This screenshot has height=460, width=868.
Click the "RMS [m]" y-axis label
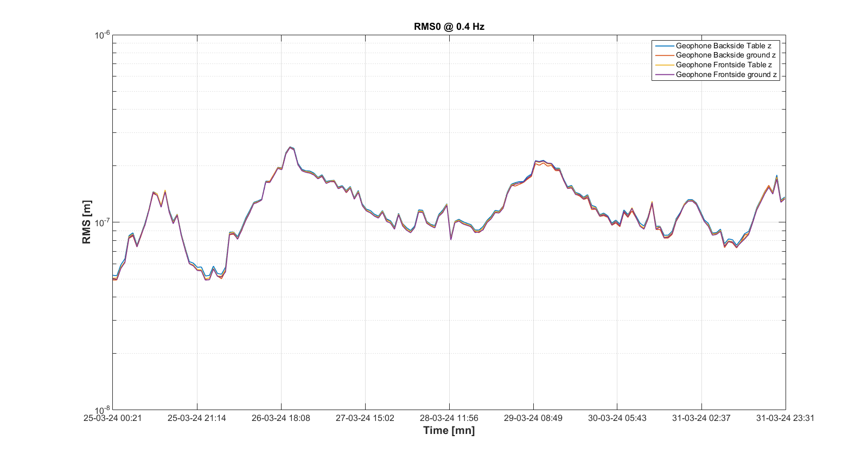coord(87,222)
